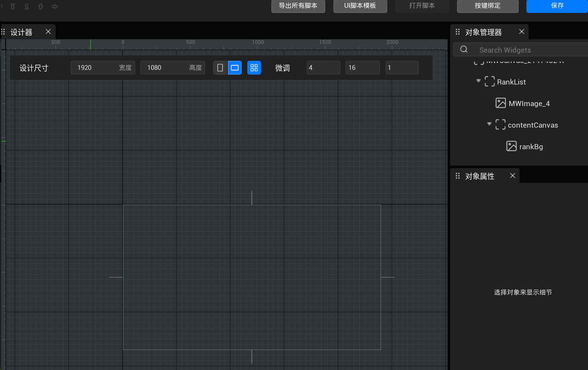Select MWImage_4 in the object tree

coord(529,103)
